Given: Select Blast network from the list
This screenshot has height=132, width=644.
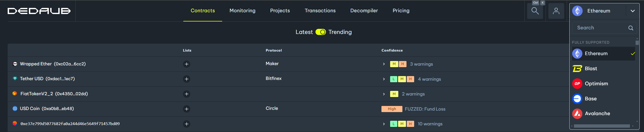Looking at the screenshot, I should point(591,69).
